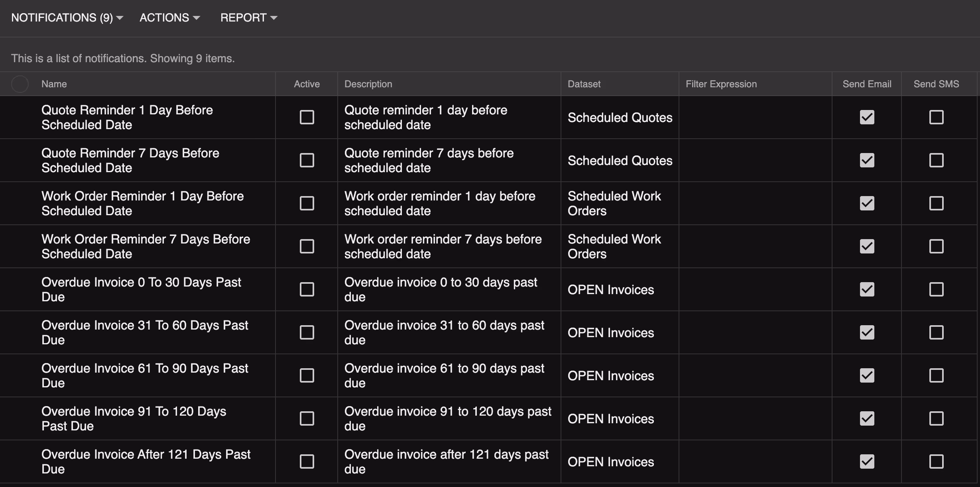
Task: Check Send SMS for Overdue Invoice After 121 Days
Action: pos(936,461)
